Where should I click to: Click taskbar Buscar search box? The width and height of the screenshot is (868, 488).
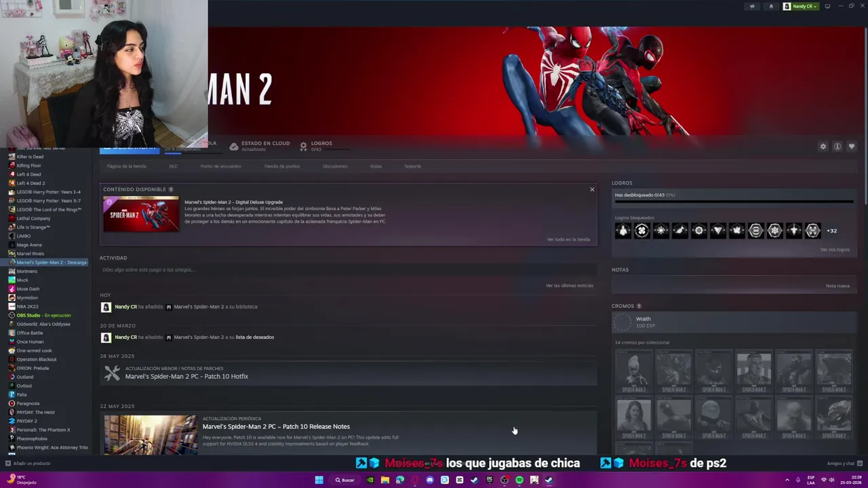[x=345, y=480]
